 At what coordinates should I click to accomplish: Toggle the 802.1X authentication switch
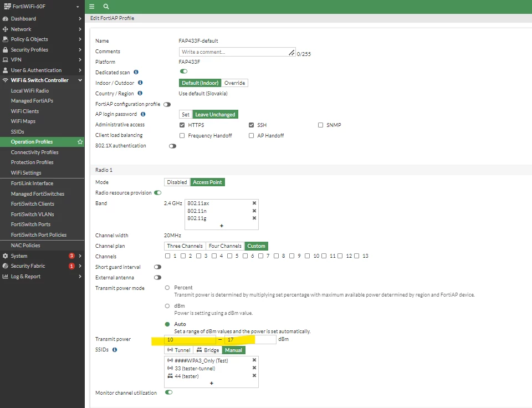pyautogui.click(x=172, y=146)
